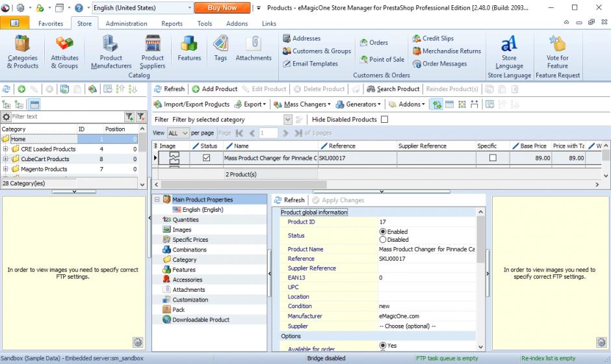Switch to Addons ribbon tab
This screenshot has height=364, width=611.
pos(237,23)
